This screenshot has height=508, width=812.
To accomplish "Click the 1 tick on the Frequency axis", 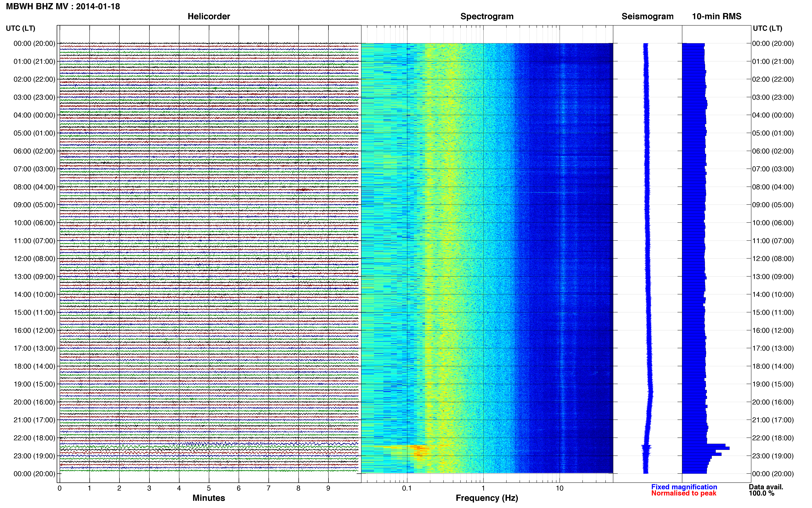I will 483,488.
